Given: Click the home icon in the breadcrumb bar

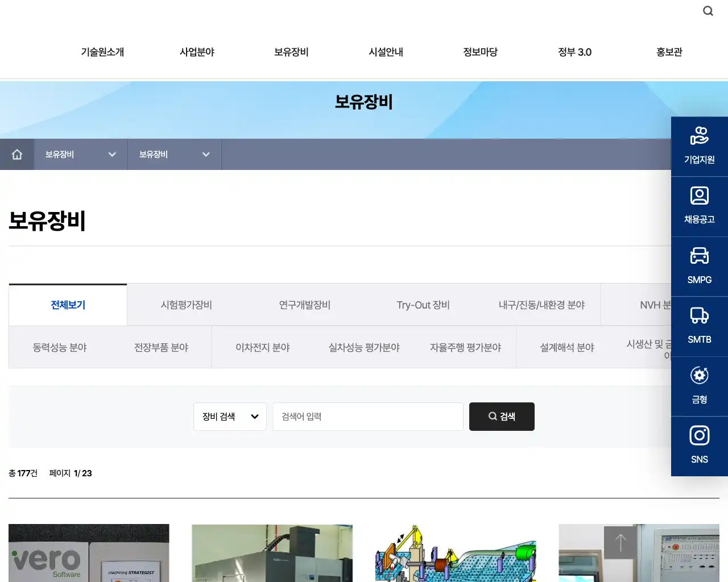Looking at the screenshot, I should click(x=17, y=154).
